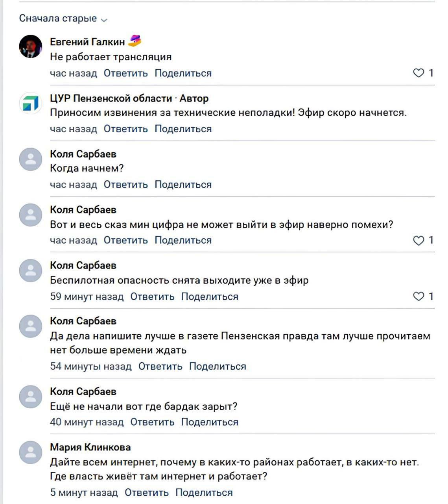Like the 'Не работает трансляция' comment
This screenshot has width=448, height=504.
click(419, 73)
